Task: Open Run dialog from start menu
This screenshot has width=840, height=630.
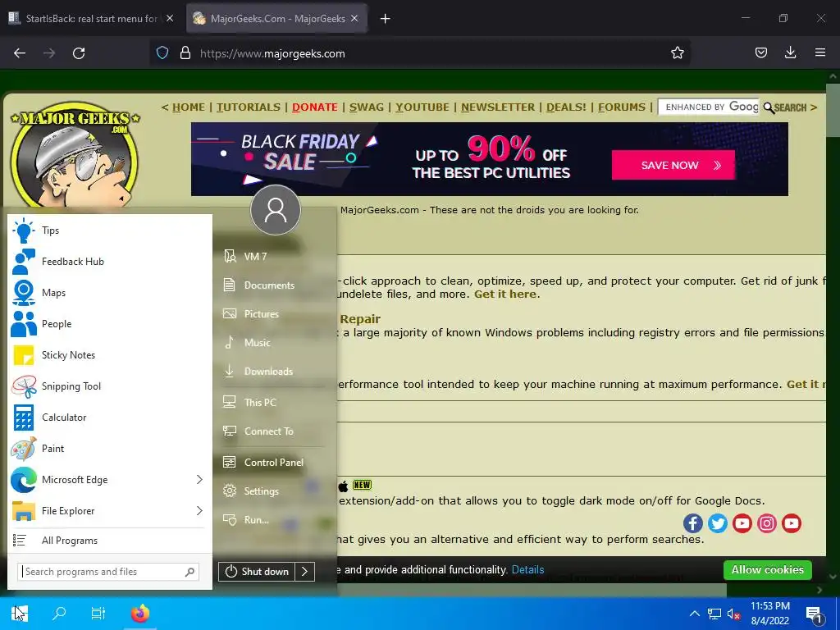Action: click(273, 519)
